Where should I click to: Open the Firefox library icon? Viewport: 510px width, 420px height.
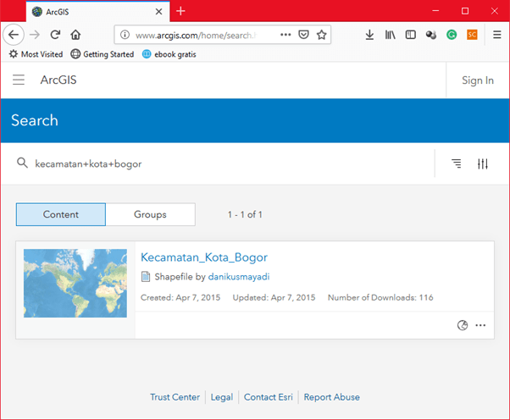[x=391, y=35]
